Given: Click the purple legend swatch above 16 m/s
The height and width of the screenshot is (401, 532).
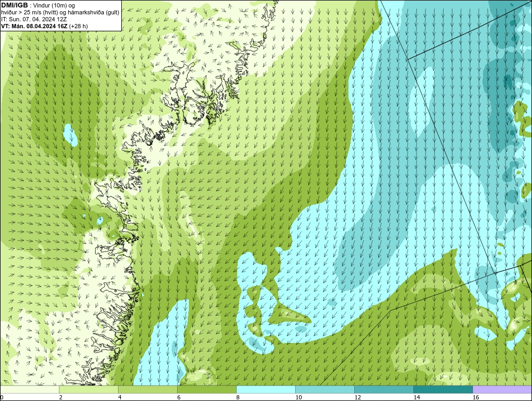Looking at the screenshot, I should [502, 389].
